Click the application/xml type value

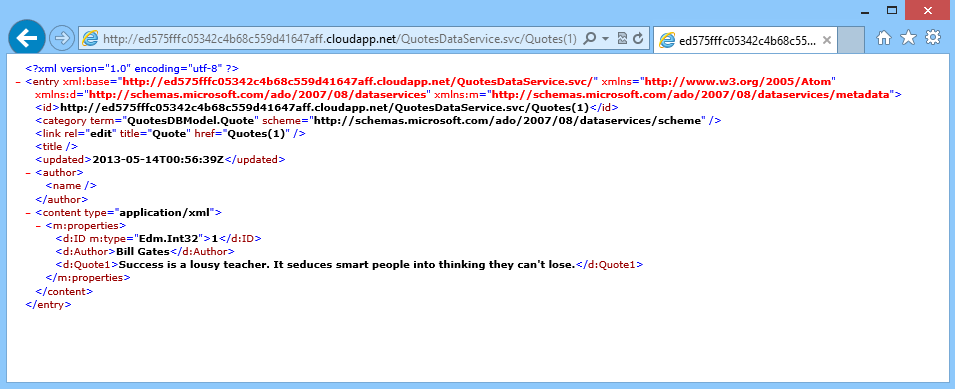coord(164,213)
